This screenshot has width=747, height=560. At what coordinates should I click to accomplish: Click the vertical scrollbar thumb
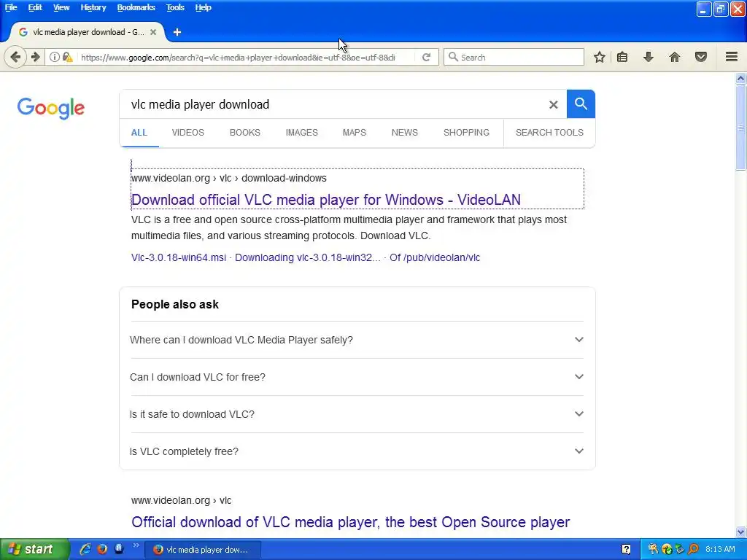pyautogui.click(x=741, y=127)
